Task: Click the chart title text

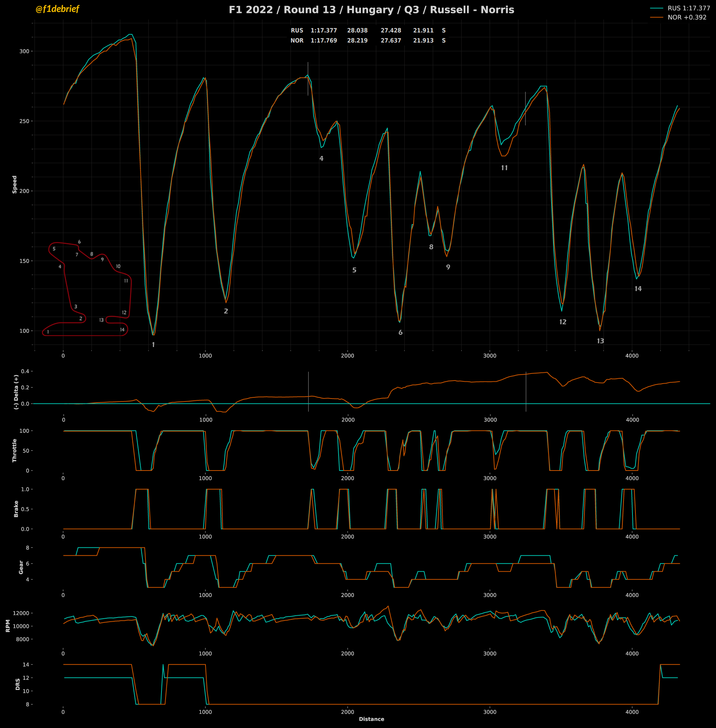Action: click(x=371, y=10)
